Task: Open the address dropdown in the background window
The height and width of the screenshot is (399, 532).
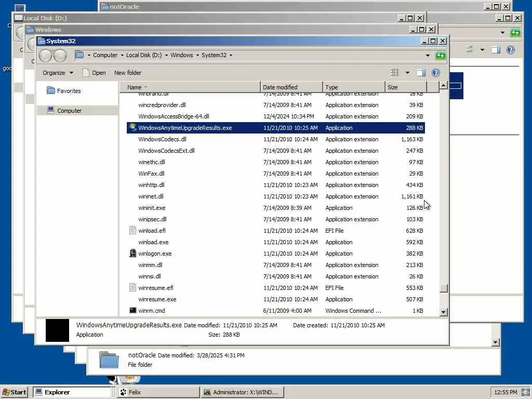Action: click(502, 33)
